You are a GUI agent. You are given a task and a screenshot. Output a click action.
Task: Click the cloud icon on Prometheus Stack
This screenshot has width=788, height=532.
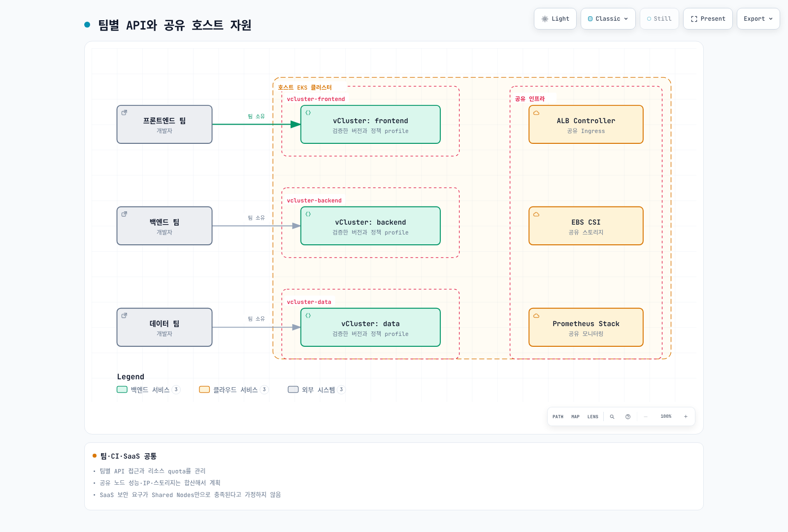[536, 316]
